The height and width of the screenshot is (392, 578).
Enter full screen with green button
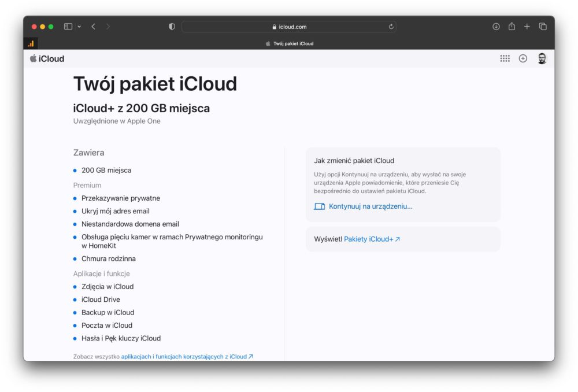51,27
